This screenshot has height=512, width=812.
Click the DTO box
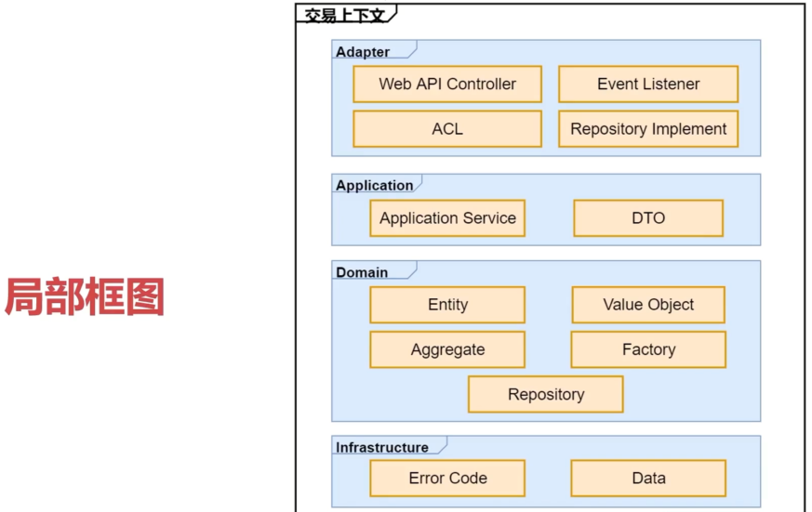point(648,218)
